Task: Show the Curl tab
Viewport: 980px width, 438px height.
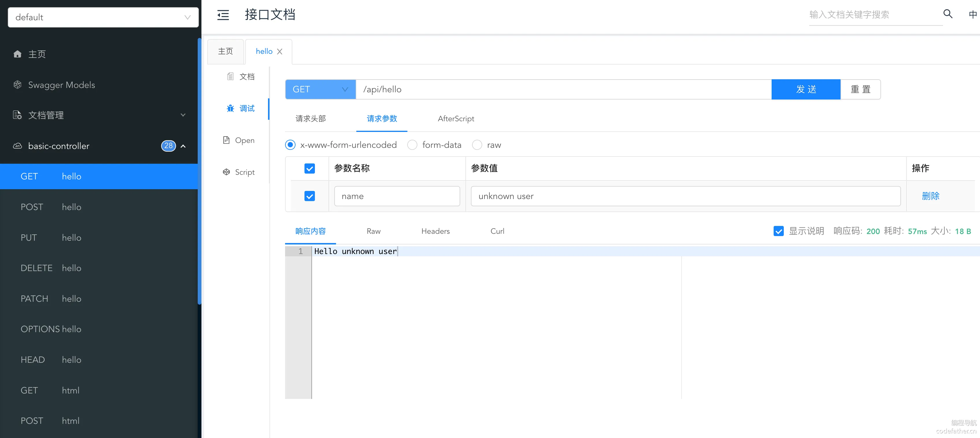Action: [x=497, y=231]
